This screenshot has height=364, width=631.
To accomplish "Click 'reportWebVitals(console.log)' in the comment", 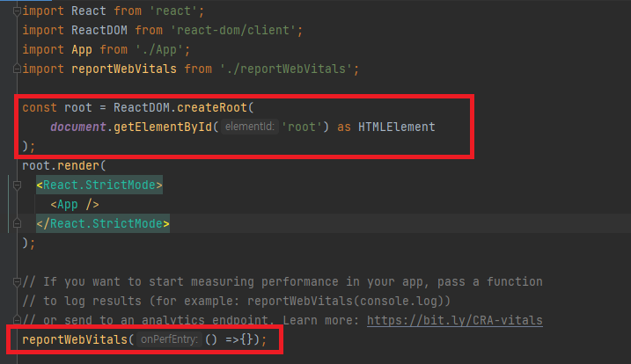I will [346, 301].
